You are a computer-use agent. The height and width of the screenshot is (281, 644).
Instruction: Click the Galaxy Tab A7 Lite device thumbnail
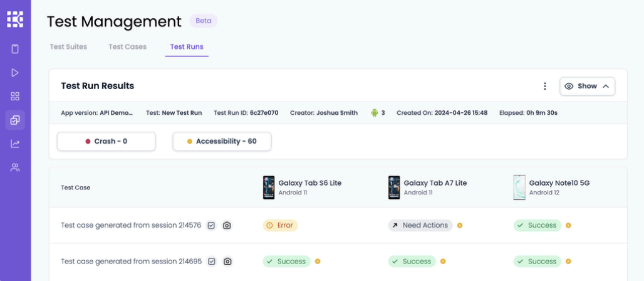[394, 188]
